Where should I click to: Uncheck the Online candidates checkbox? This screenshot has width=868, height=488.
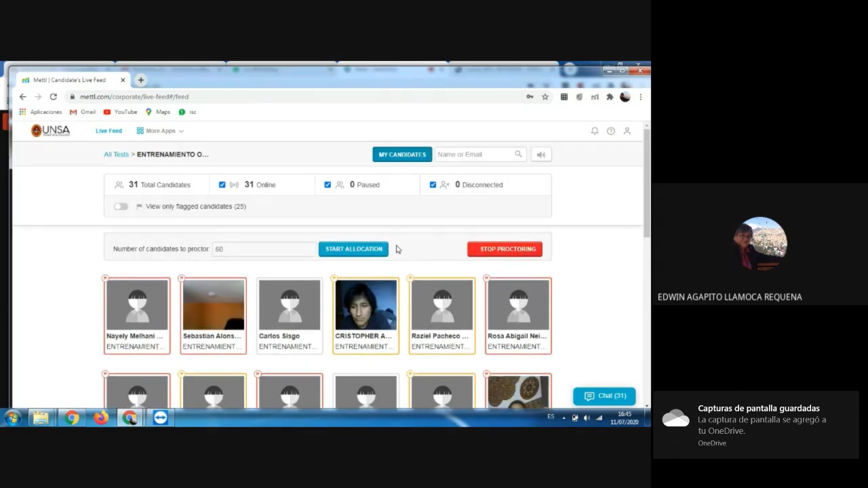(x=222, y=184)
